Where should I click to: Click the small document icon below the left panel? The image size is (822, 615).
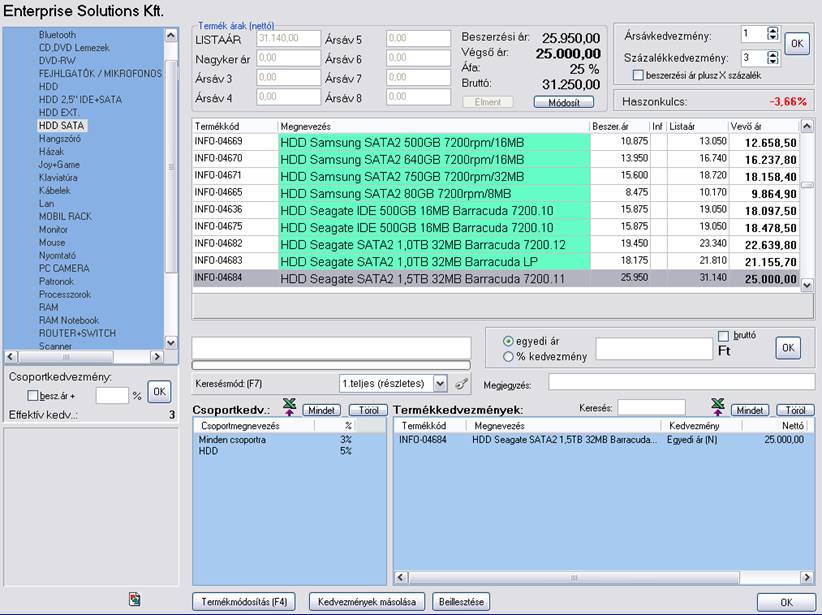point(135,599)
